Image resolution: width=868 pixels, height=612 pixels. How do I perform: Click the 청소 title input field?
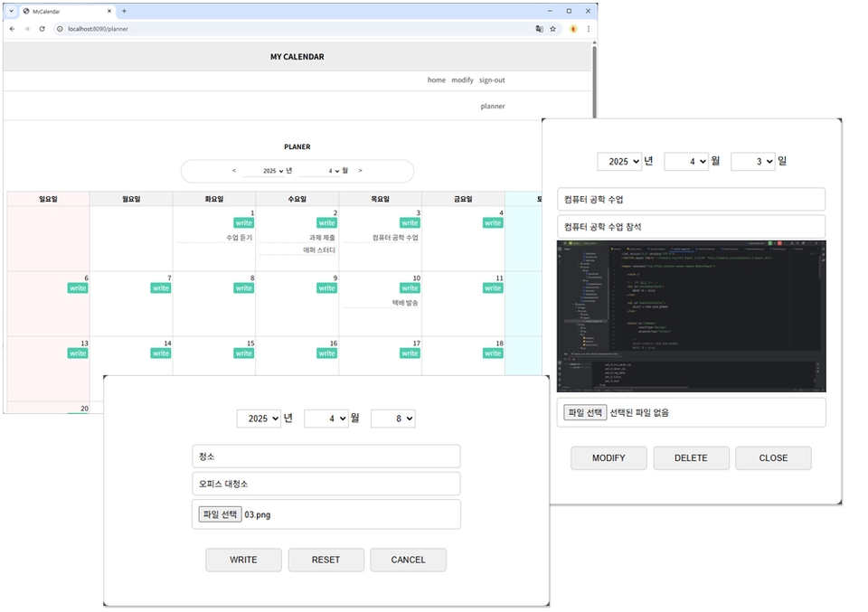(x=326, y=457)
